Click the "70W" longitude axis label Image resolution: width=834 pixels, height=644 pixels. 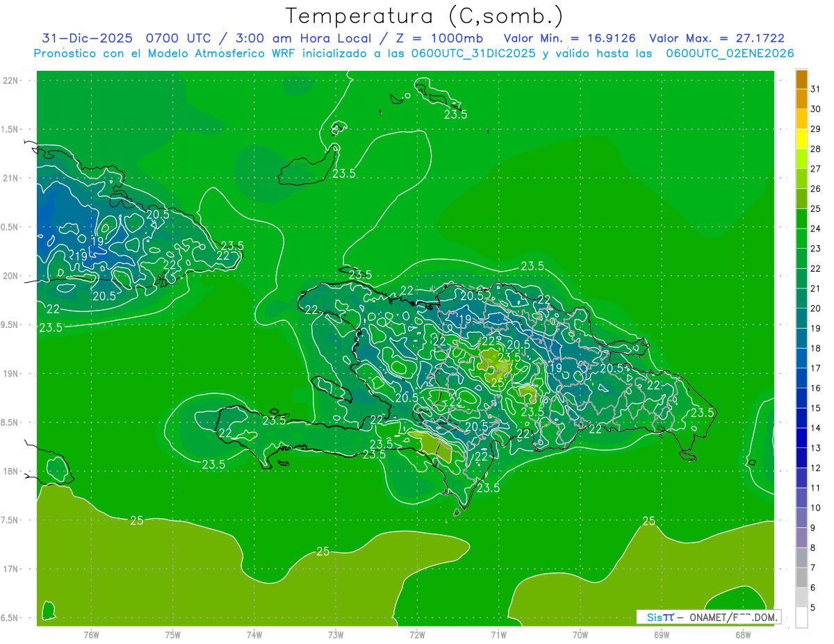point(580,635)
